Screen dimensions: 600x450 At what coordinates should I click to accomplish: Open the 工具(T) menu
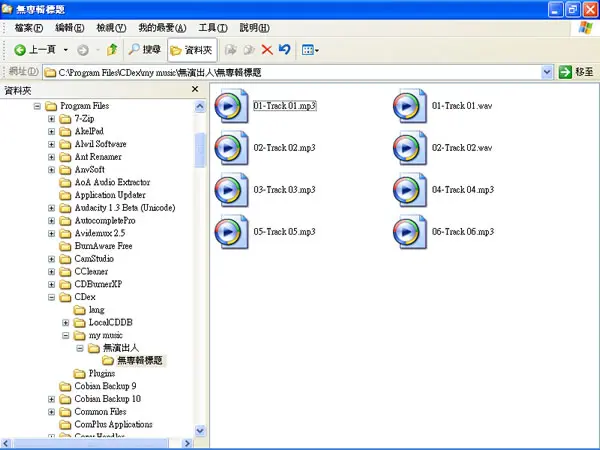click(213, 28)
